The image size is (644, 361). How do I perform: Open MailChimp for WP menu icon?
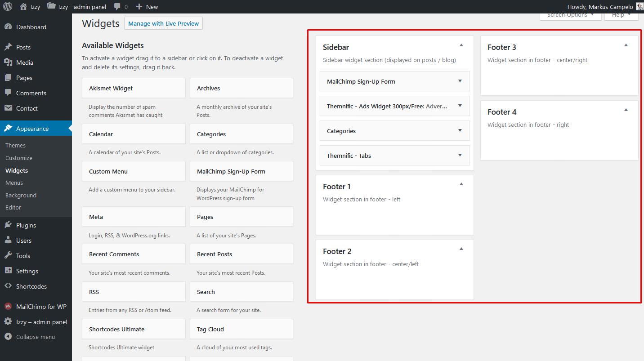coord(8,307)
